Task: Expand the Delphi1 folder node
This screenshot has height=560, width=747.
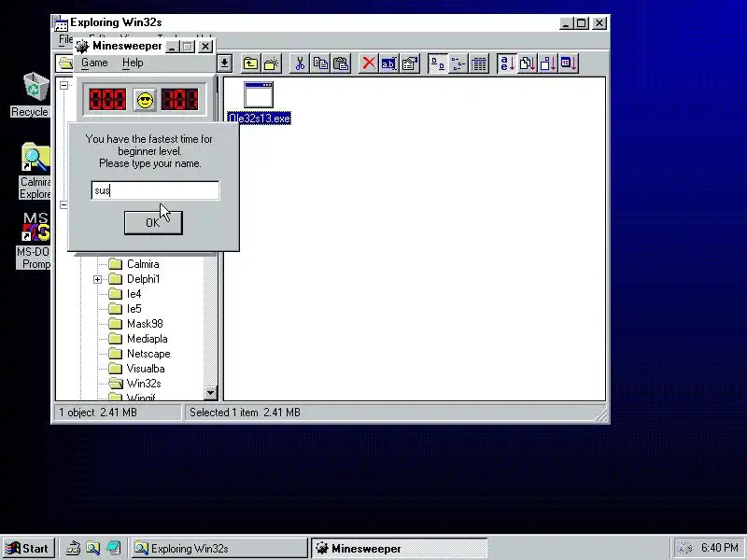Action: pyautogui.click(x=98, y=279)
